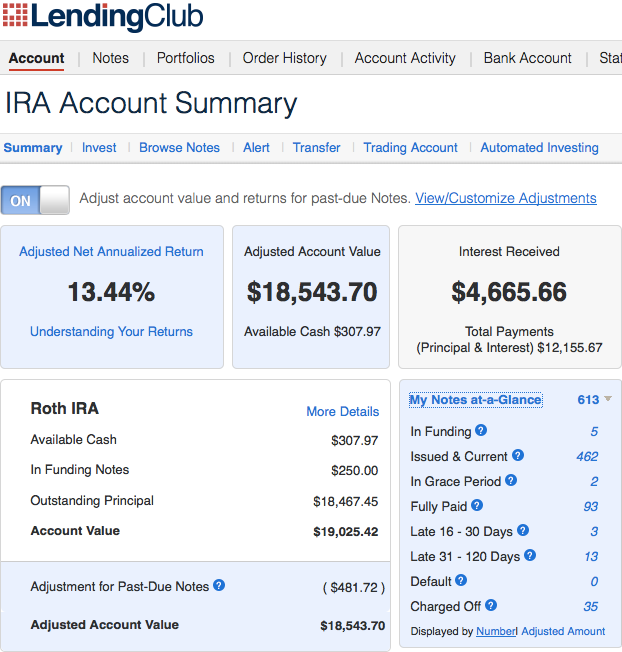Open help icon next to In Funding
The height and width of the screenshot is (652, 622).
(481, 430)
